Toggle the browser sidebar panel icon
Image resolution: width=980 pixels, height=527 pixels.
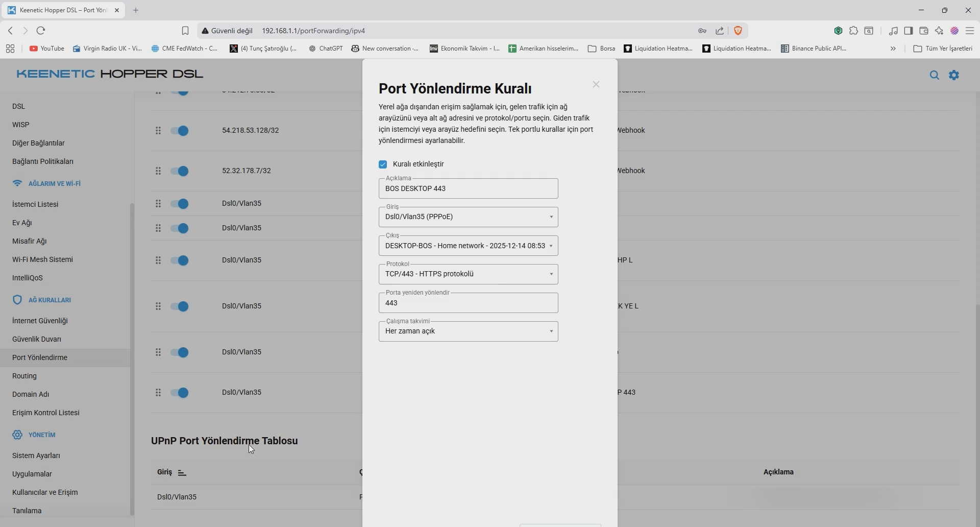pos(909,31)
